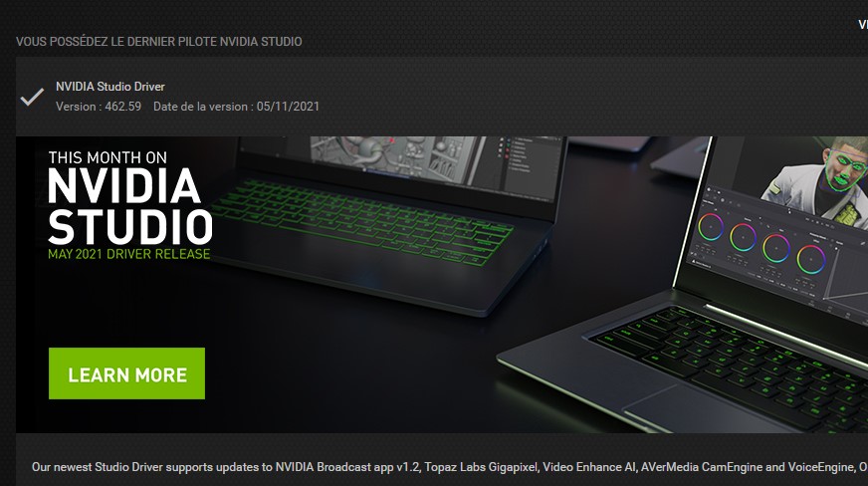Viewport: 868px width, 486px height.
Task: Click the checkmark icon beside NVIDIA Studio Driver
Action: click(x=32, y=97)
